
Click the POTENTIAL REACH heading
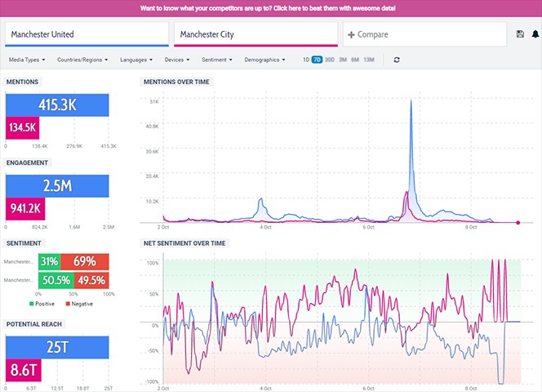[x=34, y=324]
